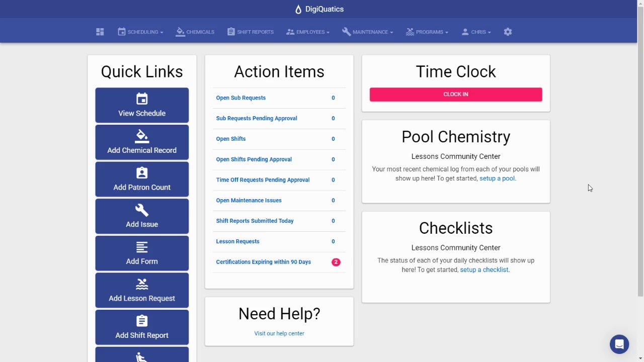644x362 pixels.
Task: Click the Checklists heading
Action: pos(456,228)
